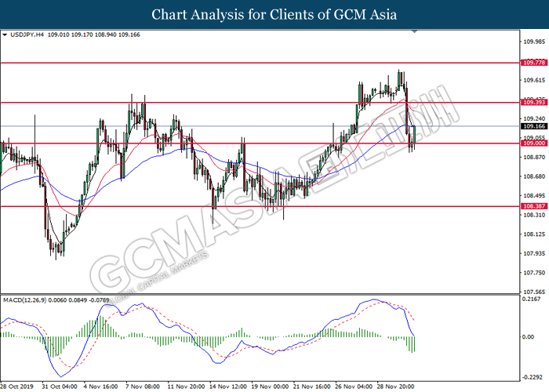Click the Chart Analysis for Clients header
The image size is (549, 392).
click(x=274, y=15)
